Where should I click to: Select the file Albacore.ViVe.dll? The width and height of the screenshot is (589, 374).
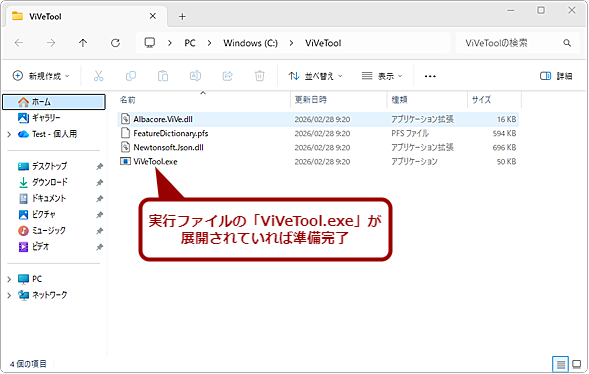pyautogui.click(x=318, y=119)
